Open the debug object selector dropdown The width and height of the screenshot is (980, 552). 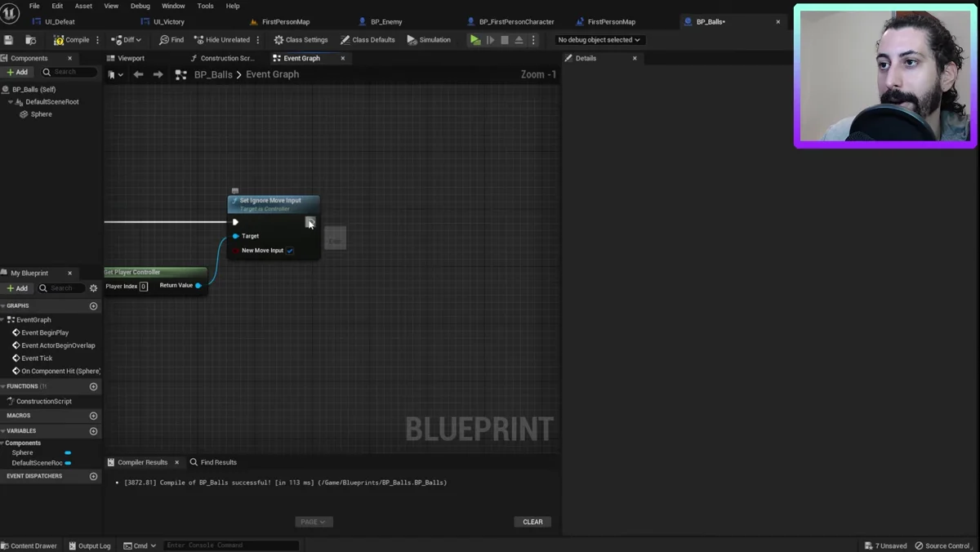click(x=599, y=40)
